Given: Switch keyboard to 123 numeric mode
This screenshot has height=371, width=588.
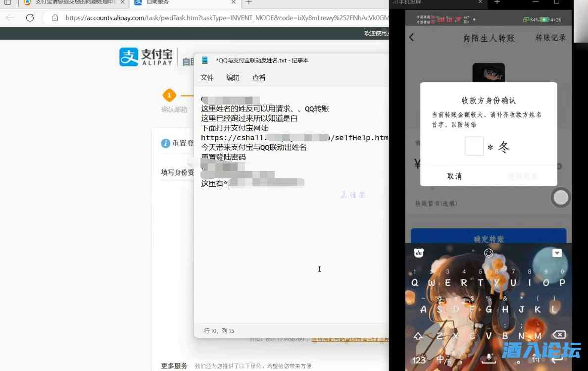Looking at the screenshot, I should click(419, 360).
